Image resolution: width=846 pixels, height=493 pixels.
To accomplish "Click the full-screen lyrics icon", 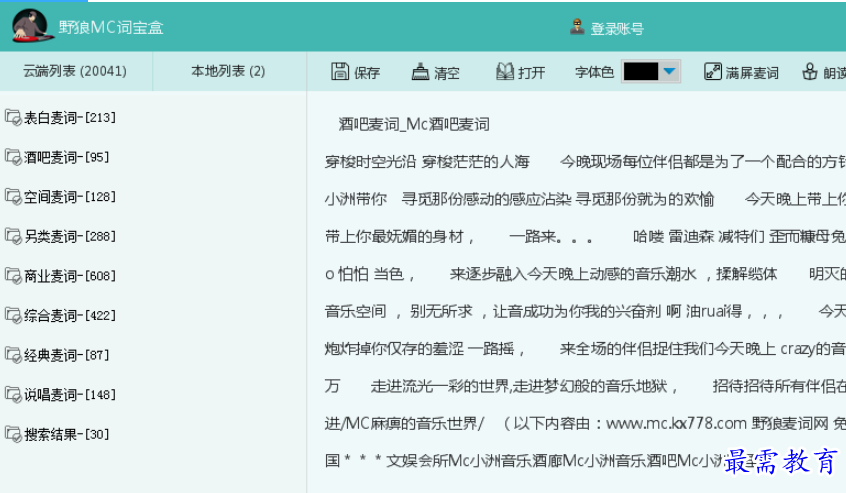I will click(713, 72).
